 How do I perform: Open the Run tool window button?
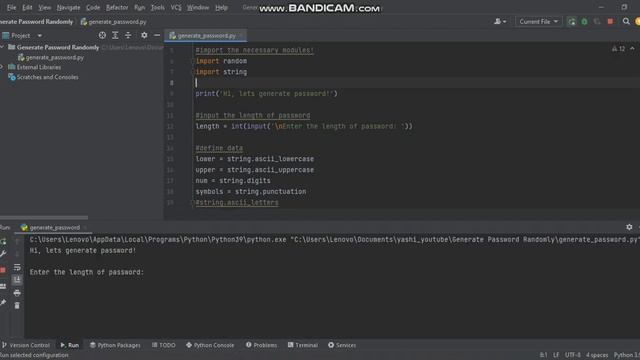coord(70,345)
